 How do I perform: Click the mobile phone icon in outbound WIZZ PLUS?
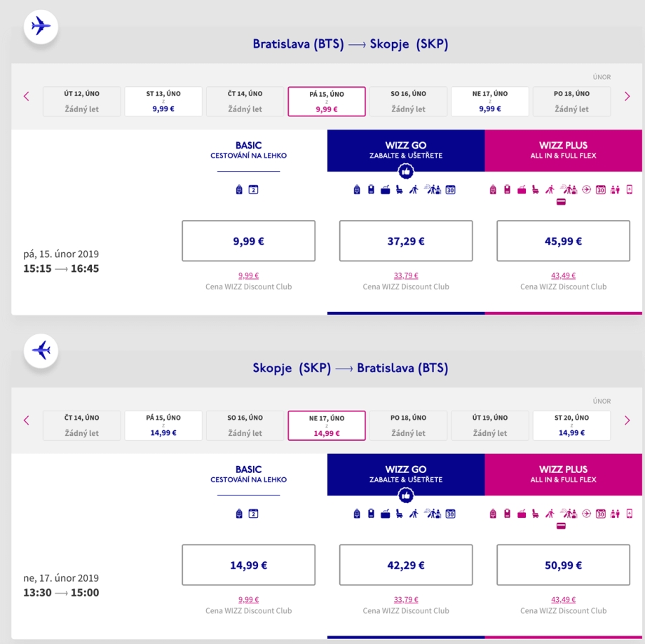(630, 189)
